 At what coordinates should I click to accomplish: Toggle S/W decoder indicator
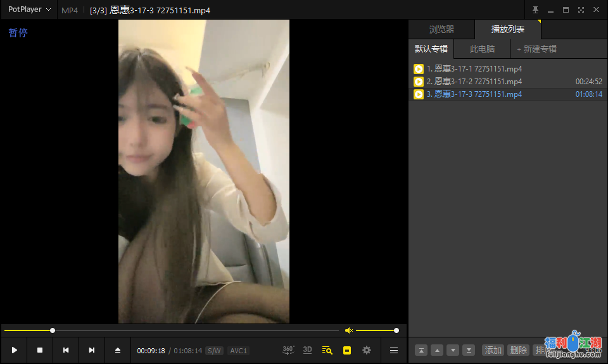coord(215,351)
